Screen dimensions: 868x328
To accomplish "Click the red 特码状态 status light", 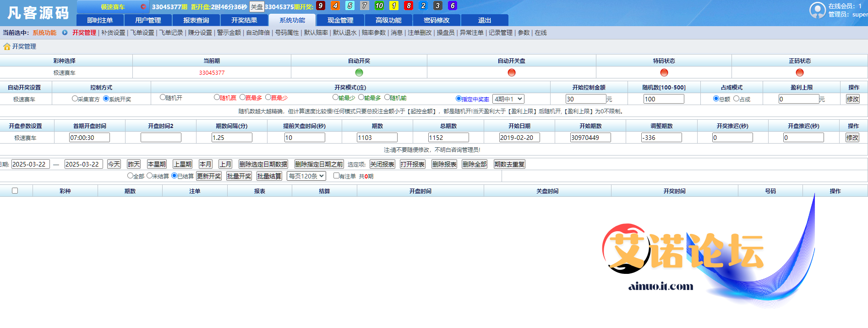I will [x=664, y=72].
